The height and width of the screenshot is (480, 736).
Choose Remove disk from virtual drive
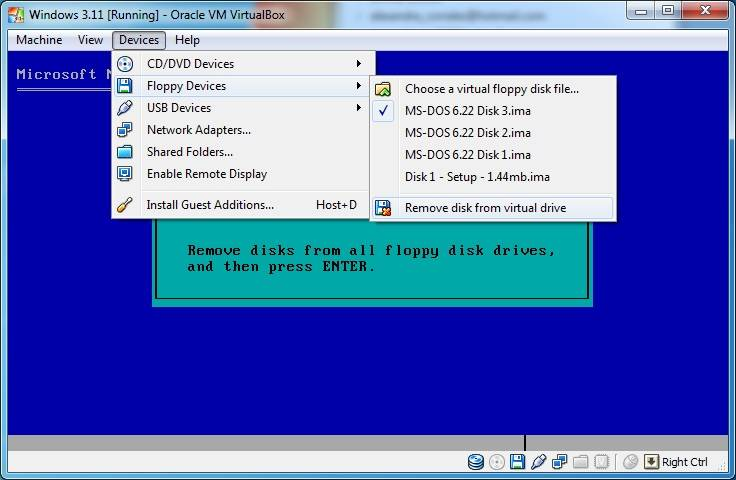click(485, 208)
